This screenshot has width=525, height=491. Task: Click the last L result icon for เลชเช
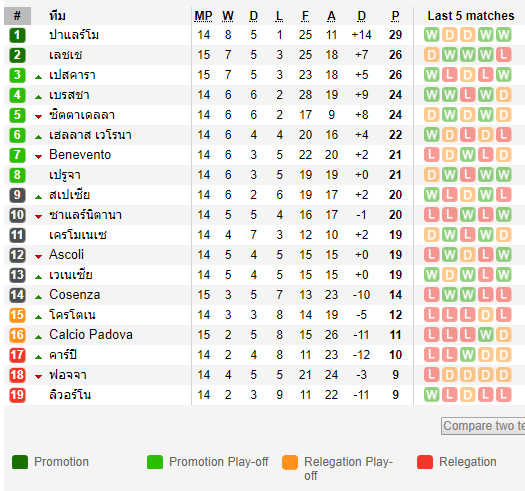point(503,55)
